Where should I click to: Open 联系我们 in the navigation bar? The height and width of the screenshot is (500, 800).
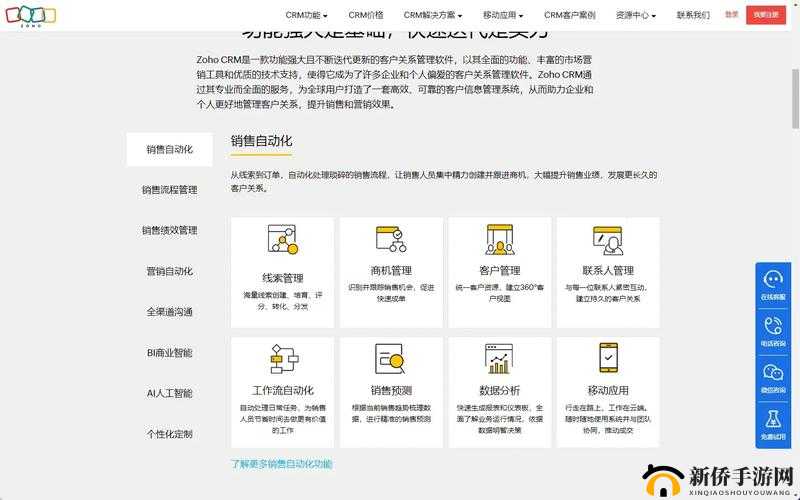click(693, 15)
